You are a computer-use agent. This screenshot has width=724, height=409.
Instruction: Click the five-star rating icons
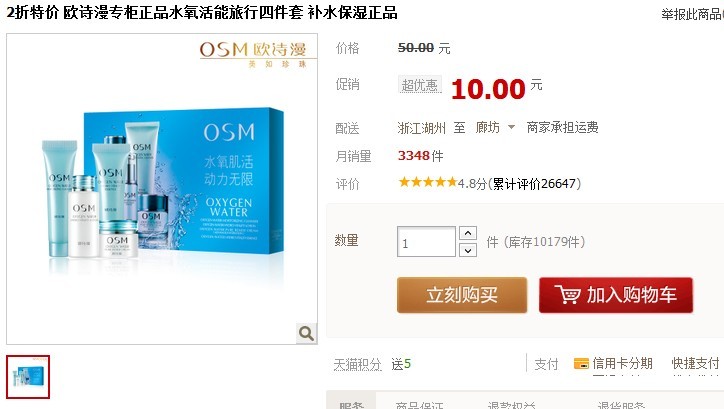[428, 182]
